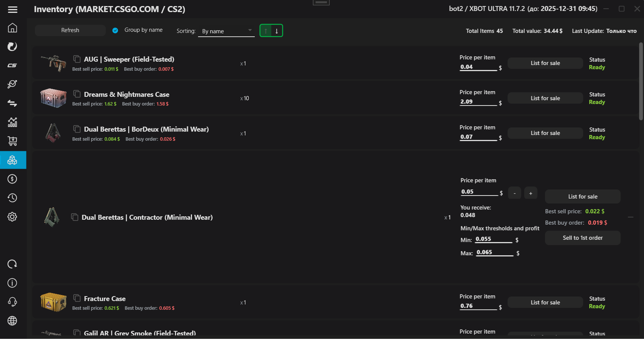The width and height of the screenshot is (644, 340).
Task: Open the history clock sidebar icon
Action: [x=12, y=198]
